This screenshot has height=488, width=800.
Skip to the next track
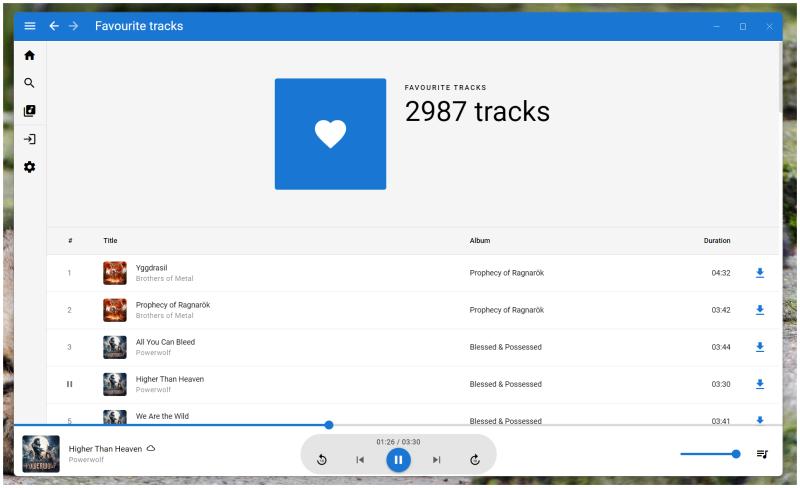pyautogui.click(x=437, y=460)
